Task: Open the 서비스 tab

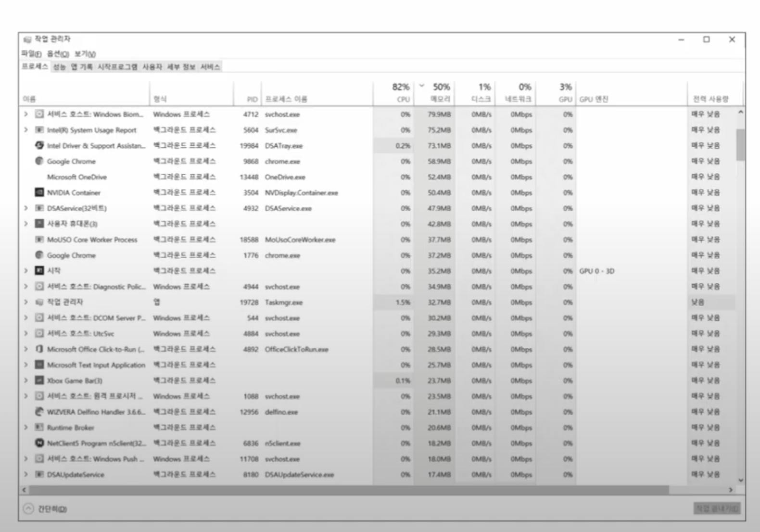Action: tap(210, 67)
